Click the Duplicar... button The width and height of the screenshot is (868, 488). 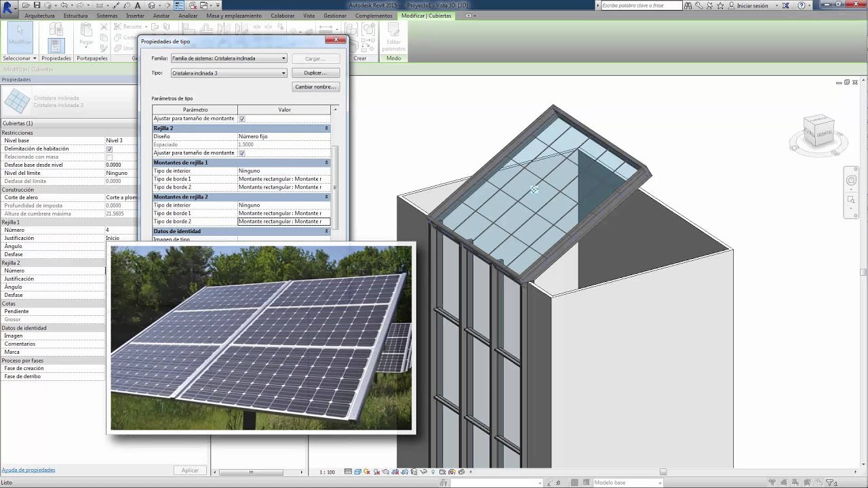pyautogui.click(x=315, y=73)
